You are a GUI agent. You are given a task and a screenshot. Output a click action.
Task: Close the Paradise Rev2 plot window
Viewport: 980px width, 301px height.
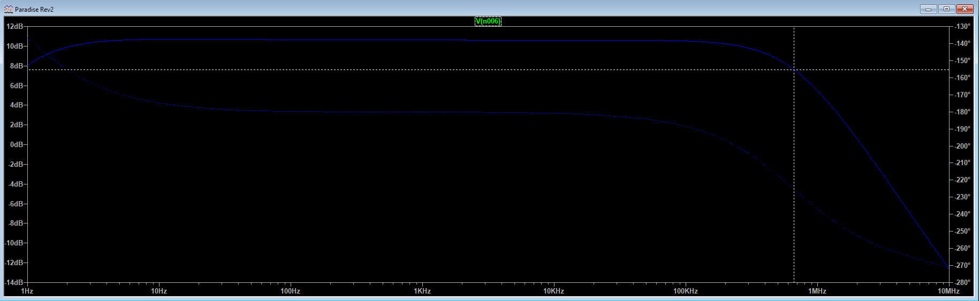(x=965, y=9)
